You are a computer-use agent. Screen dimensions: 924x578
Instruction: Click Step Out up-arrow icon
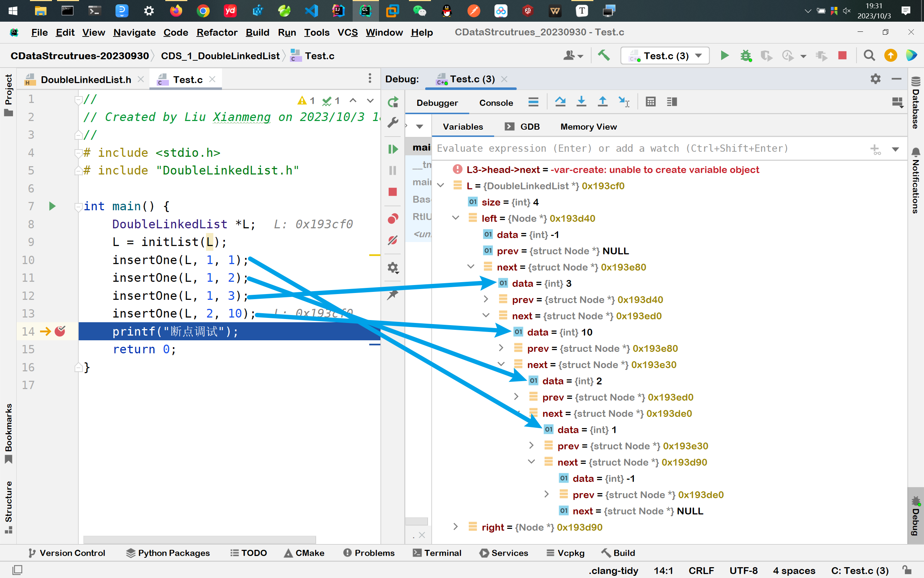pos(602,102)
